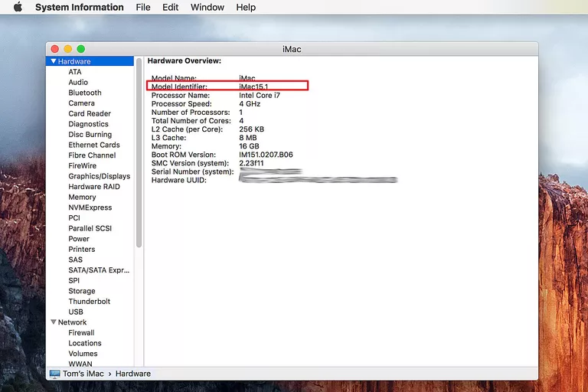The height and width of the screenshot is (392, 588).
Task: Click the Model Identifier value iMac15,1
Action: click(253, 87)
